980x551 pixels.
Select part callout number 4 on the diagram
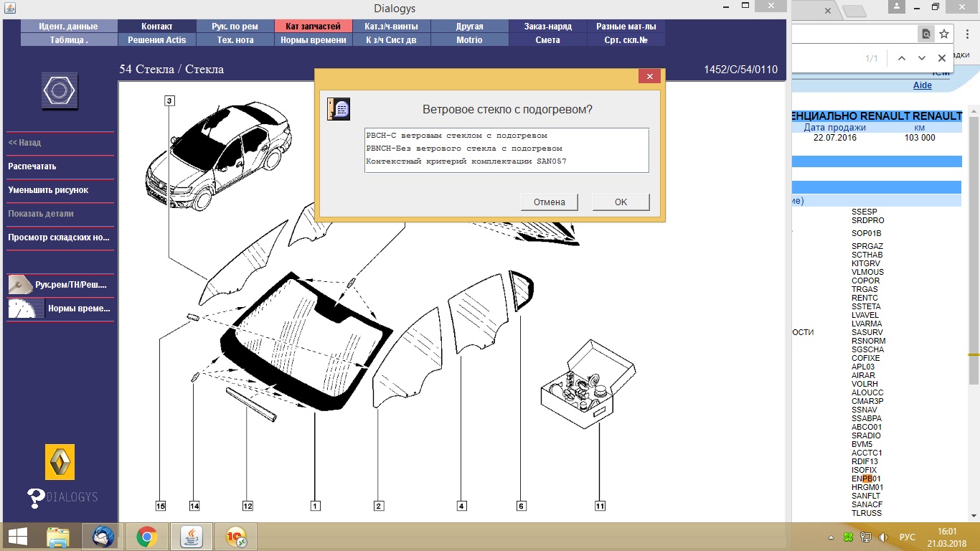(x=461, y=506)
